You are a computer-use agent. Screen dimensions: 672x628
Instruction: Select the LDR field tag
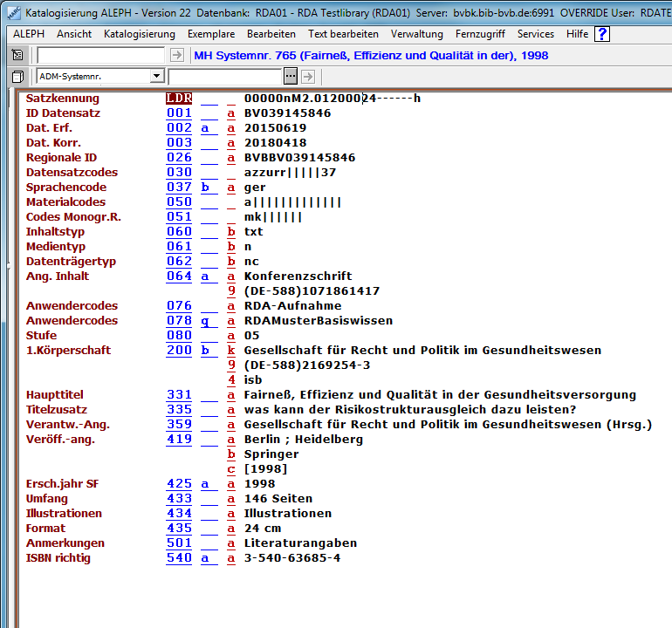coord(178,99)
